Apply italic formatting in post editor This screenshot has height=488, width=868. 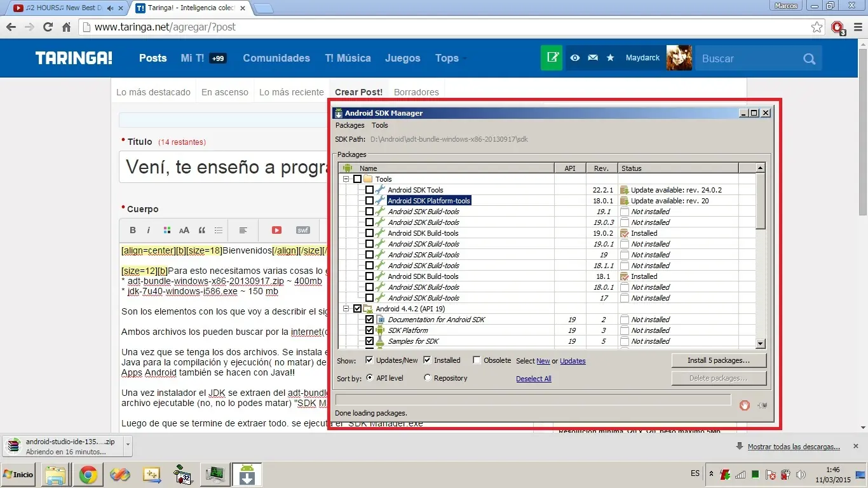point(149,230)
